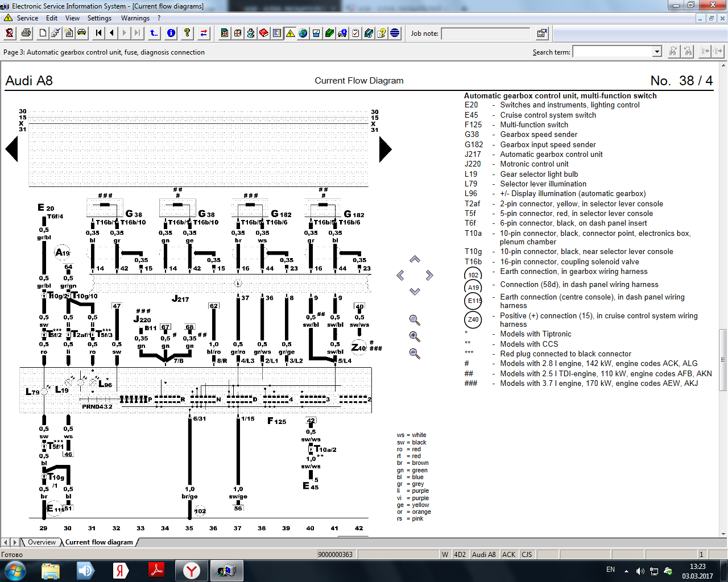Click legend entry 'Automatic gearbox control unit'

(x=551, y=154)
